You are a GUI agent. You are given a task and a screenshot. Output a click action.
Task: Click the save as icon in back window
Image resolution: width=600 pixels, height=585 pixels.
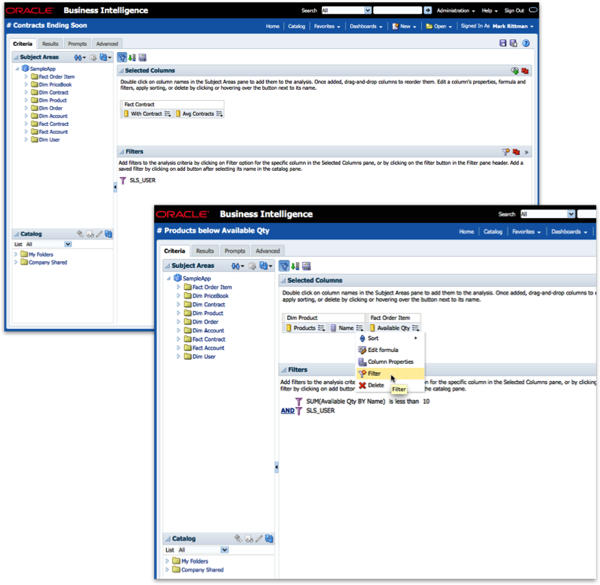tap(514, 43)
